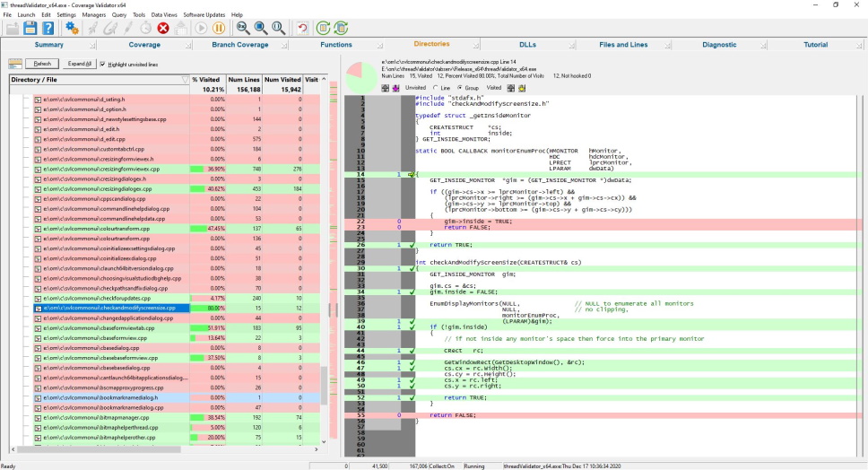Open the Software Updates menu
Image resolution: width=868 pixels, height=470 pixels.
tap(204, 15)
